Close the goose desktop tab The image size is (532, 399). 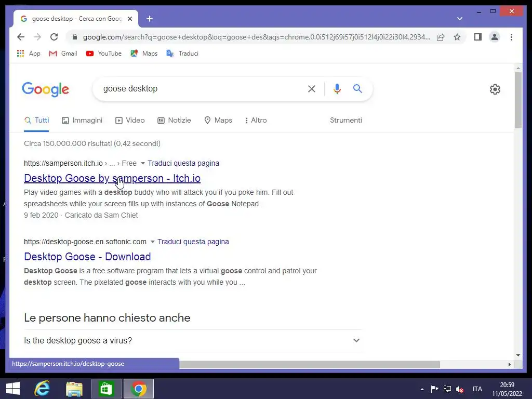click(x=129, y=19)
